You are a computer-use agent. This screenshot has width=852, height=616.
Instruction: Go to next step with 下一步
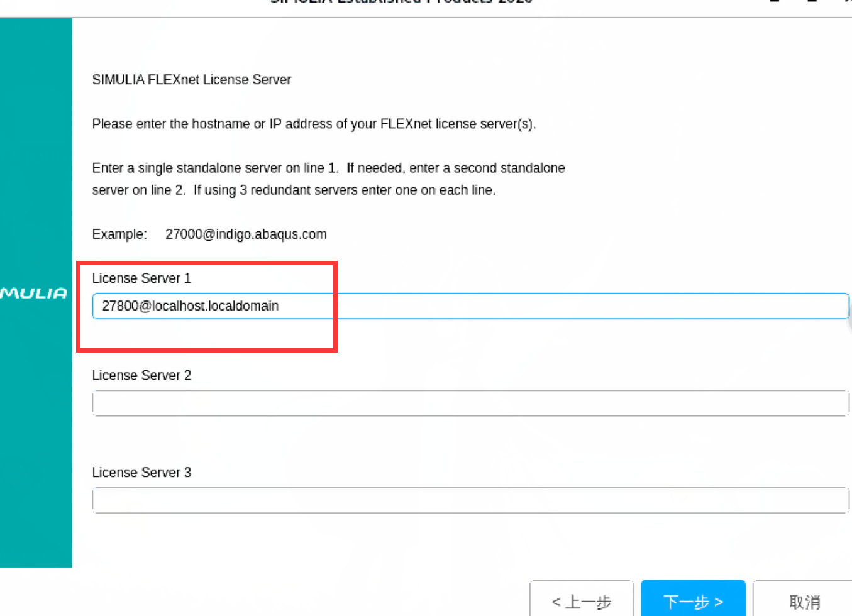pyautogui.click(x=693, y=601)
